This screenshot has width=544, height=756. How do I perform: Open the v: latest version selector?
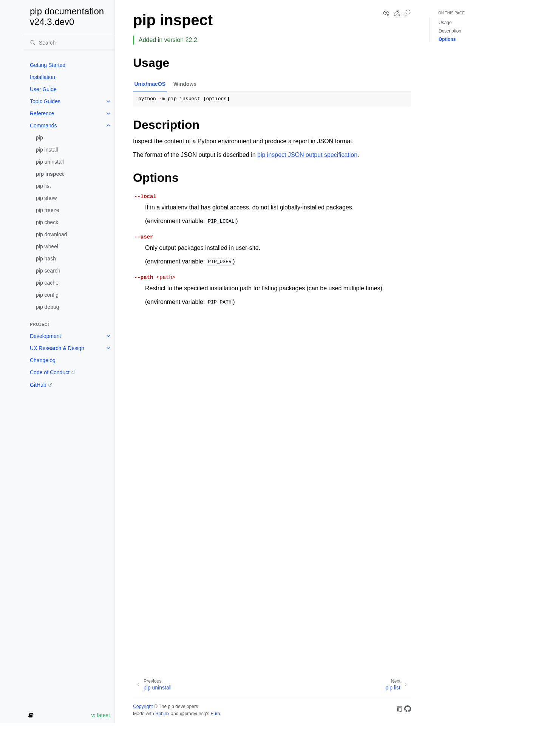100,715
